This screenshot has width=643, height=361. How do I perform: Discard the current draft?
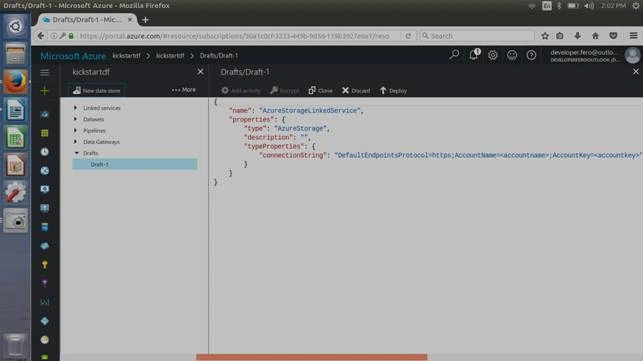(x=356, y=91)
